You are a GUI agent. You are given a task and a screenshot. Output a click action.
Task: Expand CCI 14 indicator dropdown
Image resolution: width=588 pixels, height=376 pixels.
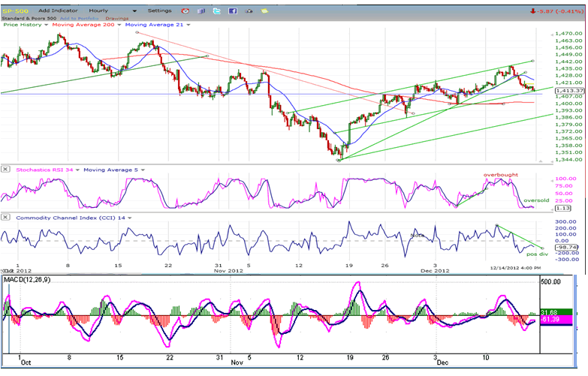coord(129,217)
